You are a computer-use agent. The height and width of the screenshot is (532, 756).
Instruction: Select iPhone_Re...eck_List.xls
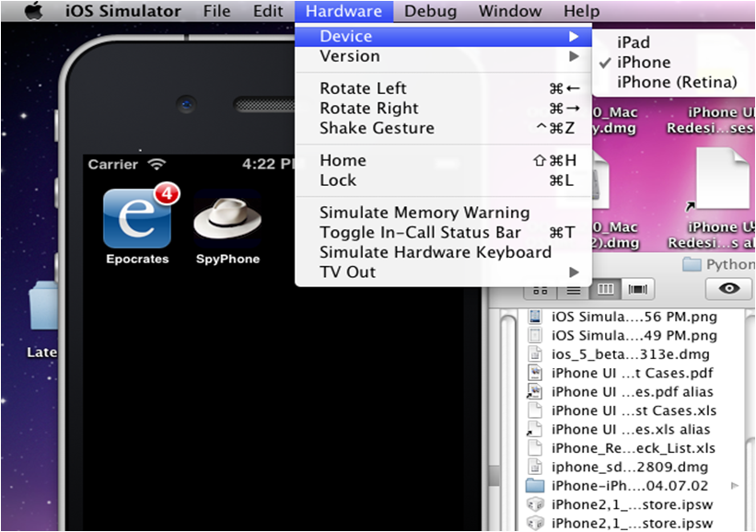tap(634, 448)
